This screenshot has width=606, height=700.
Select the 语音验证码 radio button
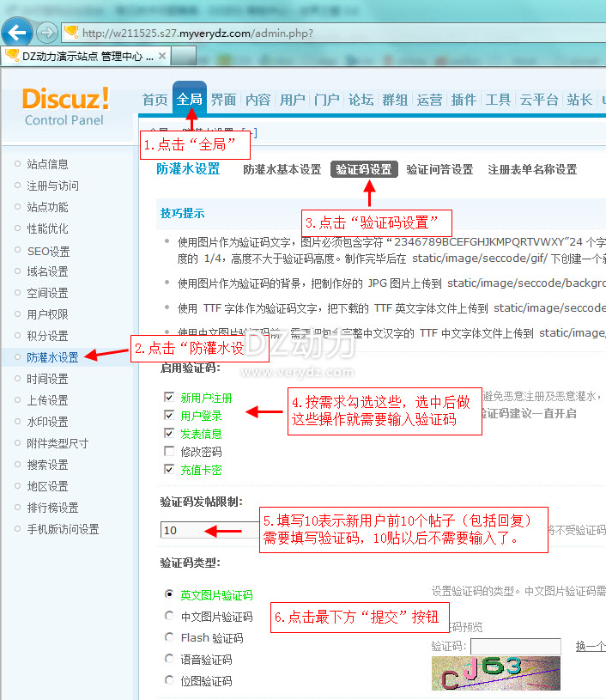169,659
